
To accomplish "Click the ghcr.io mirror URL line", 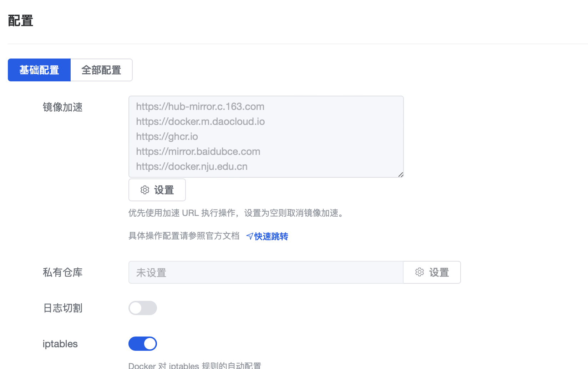I will point(167,137).
